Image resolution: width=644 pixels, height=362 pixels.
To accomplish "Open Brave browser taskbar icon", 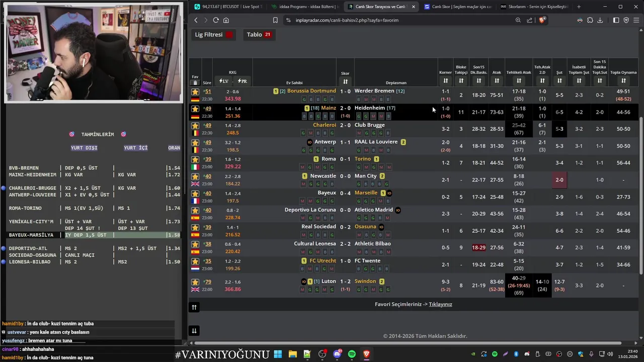I will (366, 354).
